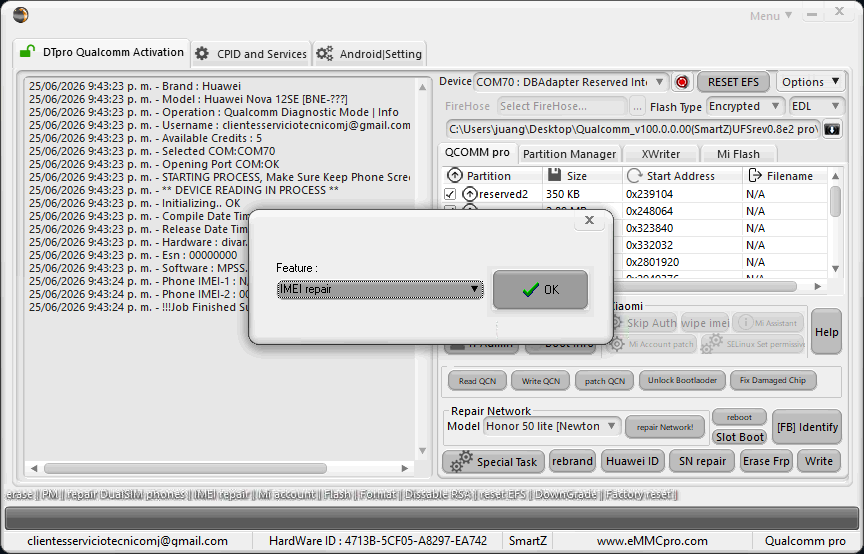
Task: Switch to CPID and Services tab
Action: 251,54
